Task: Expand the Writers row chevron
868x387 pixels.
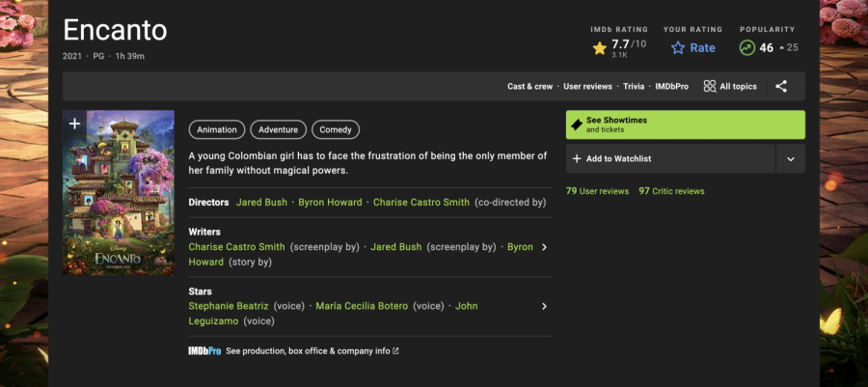Action: [x=544, y=247]
